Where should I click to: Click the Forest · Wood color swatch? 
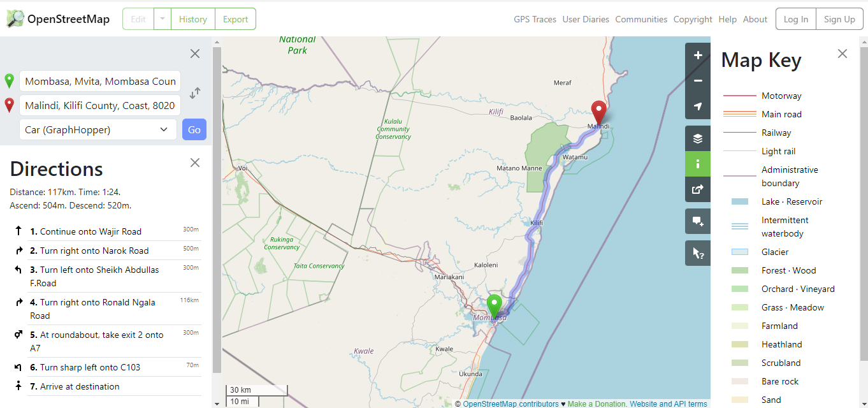pyautogui.click(x=740, y=270)
